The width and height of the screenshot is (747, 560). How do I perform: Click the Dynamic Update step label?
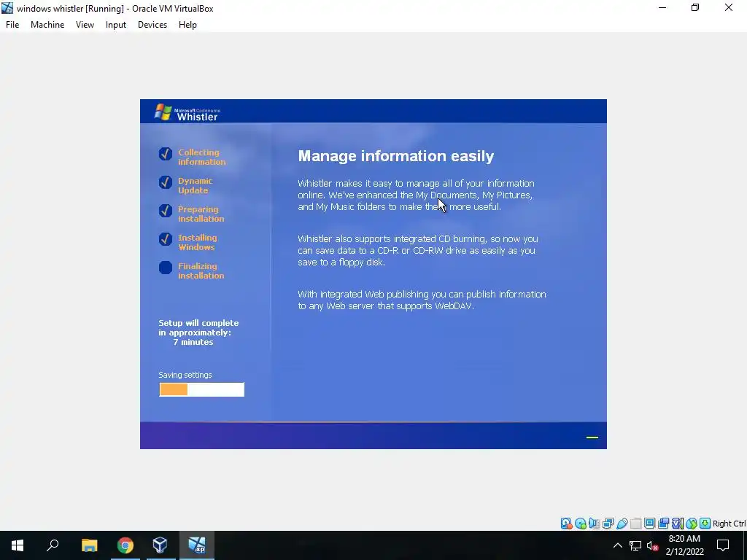pyautogui.click(x=196, y=186)
